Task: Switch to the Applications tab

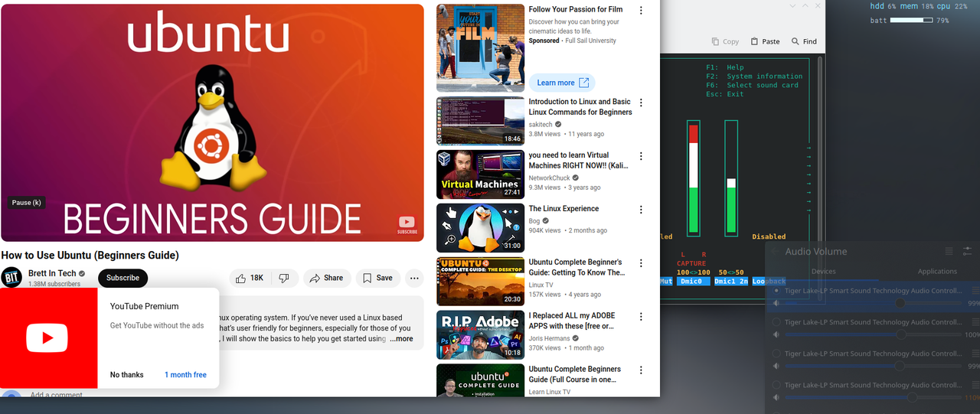Action: (937, 271)
